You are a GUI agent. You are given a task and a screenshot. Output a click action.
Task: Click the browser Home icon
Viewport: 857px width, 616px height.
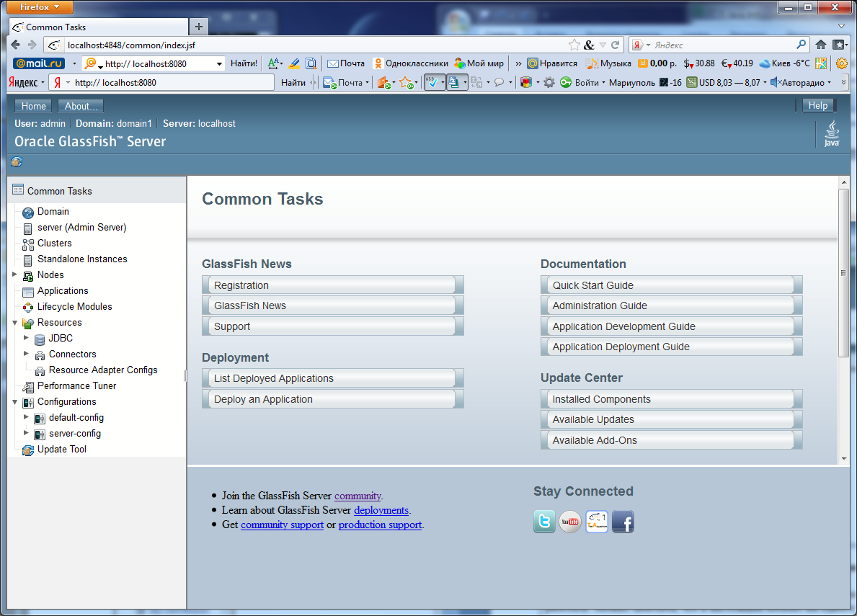tap(821, 45)
